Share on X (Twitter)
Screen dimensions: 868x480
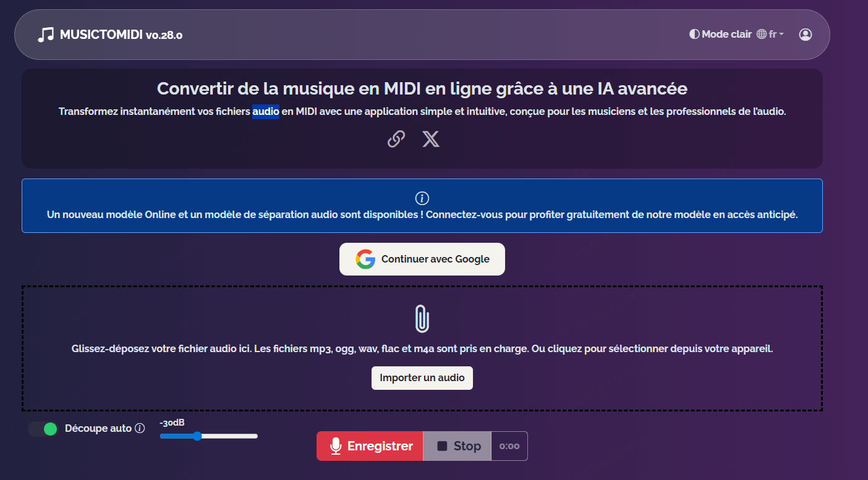coord(431,139)
